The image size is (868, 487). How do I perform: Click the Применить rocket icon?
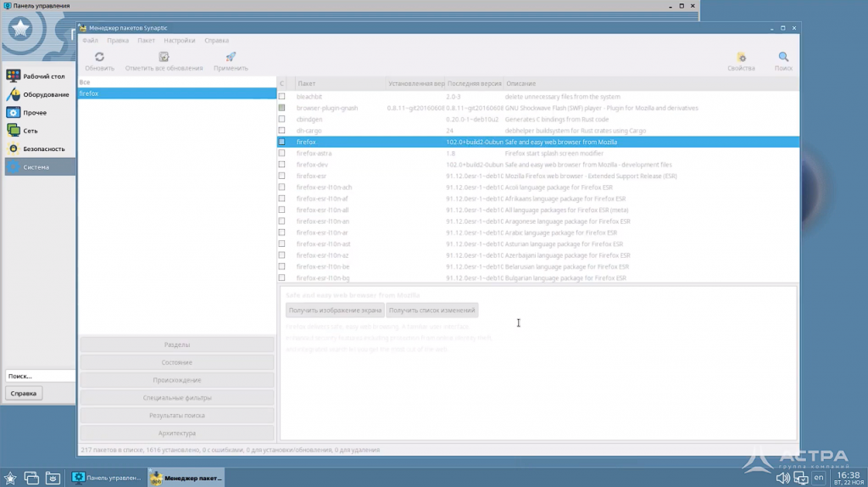tap(231, 57)
